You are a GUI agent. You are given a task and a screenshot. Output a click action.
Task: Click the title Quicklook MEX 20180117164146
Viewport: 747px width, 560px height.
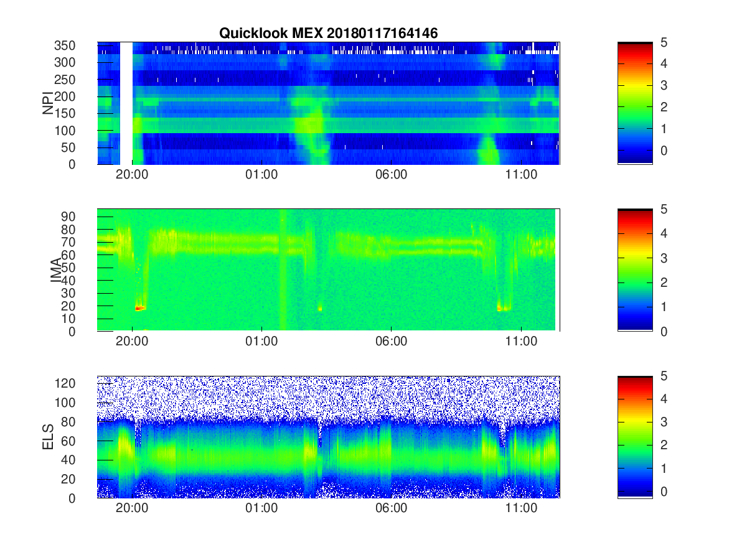tap(328, 34)
